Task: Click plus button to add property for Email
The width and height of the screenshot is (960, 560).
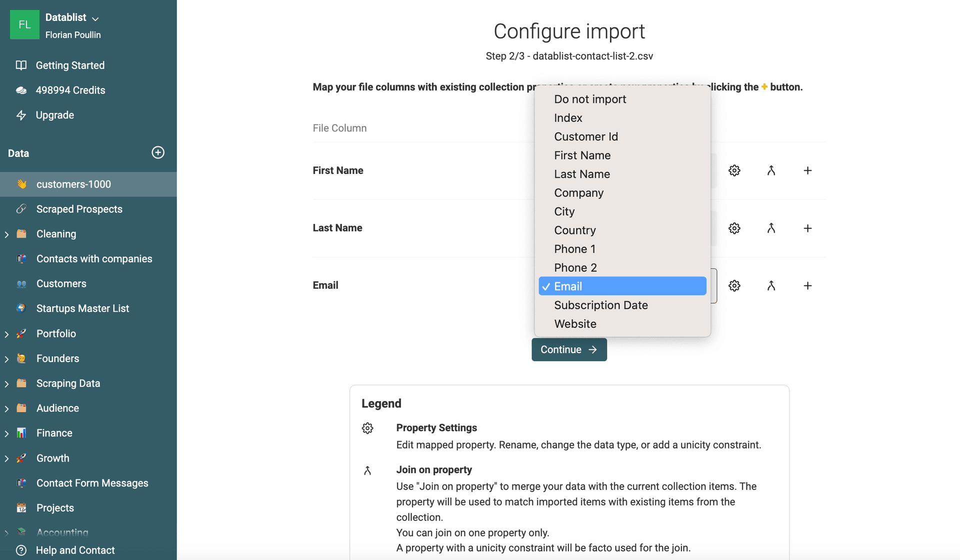Action: pyautogui.click(x=807, y=285)
